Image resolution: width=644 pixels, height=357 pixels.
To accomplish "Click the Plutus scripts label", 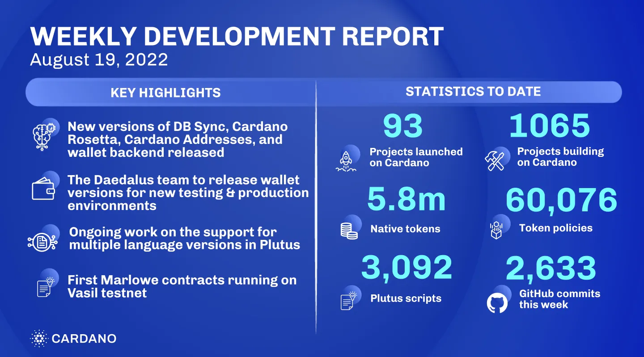I will click(406, 298).
